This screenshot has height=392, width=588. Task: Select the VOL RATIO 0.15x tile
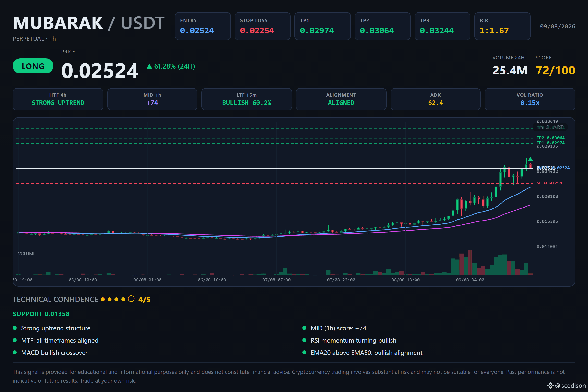tap(530, 99)
